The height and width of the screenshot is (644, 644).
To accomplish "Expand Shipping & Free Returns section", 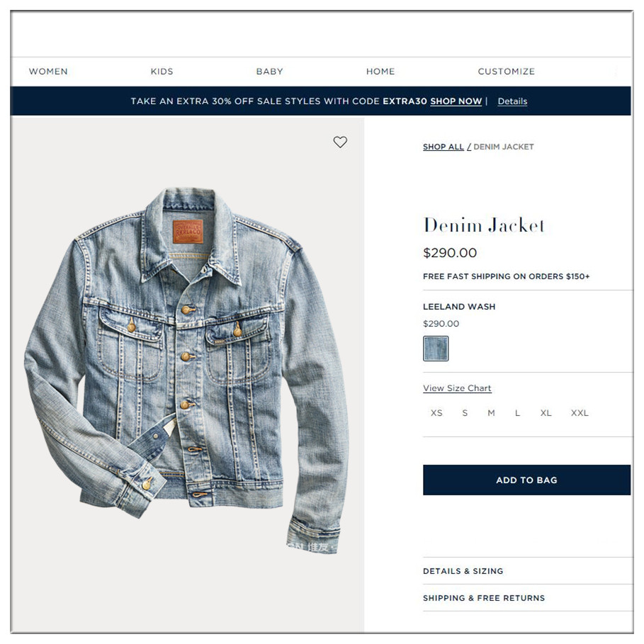I will pos(529,598).
